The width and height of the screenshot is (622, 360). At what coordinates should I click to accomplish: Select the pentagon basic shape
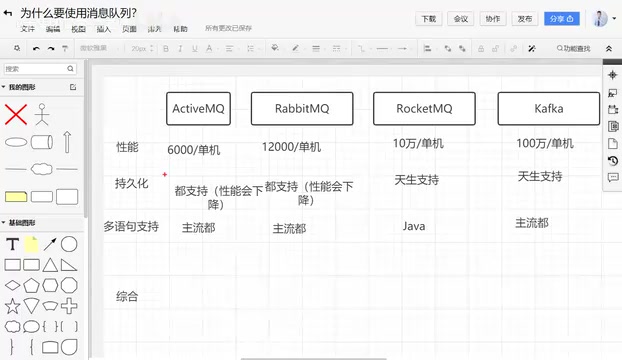(x=31, y=285)
